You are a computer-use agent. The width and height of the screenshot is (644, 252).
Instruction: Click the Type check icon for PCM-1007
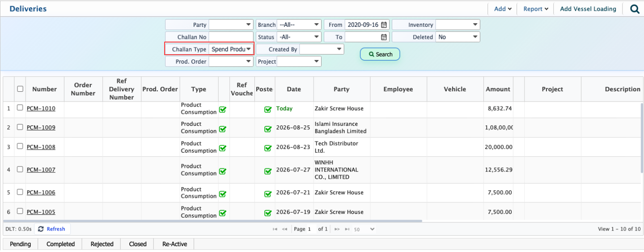pos(222,171)
